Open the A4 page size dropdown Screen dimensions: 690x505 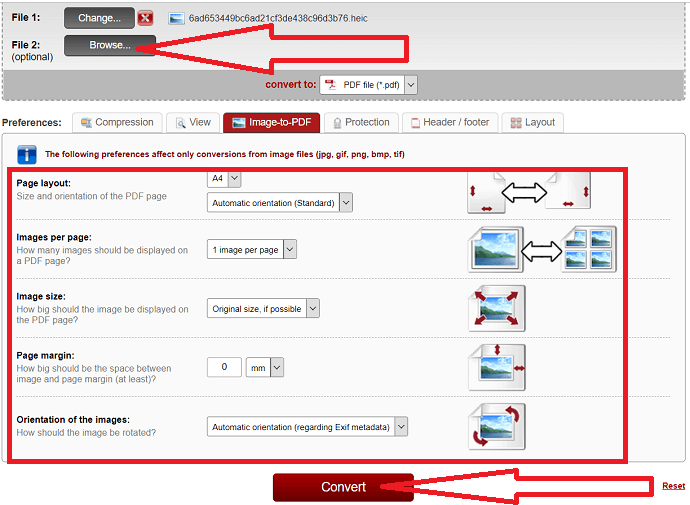click(x=224, y=179)
